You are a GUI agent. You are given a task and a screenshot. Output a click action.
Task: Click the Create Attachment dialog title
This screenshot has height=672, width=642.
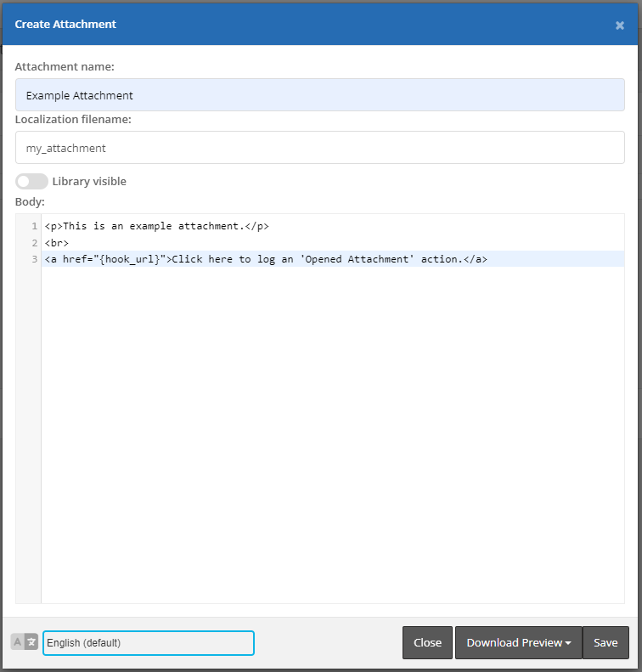coord(65,25)
